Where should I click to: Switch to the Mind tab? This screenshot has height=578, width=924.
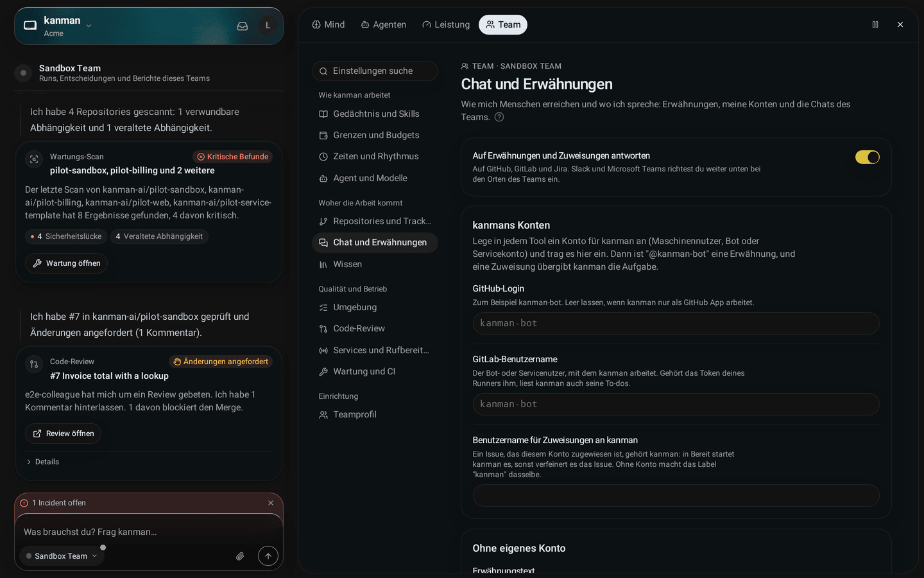329,24
